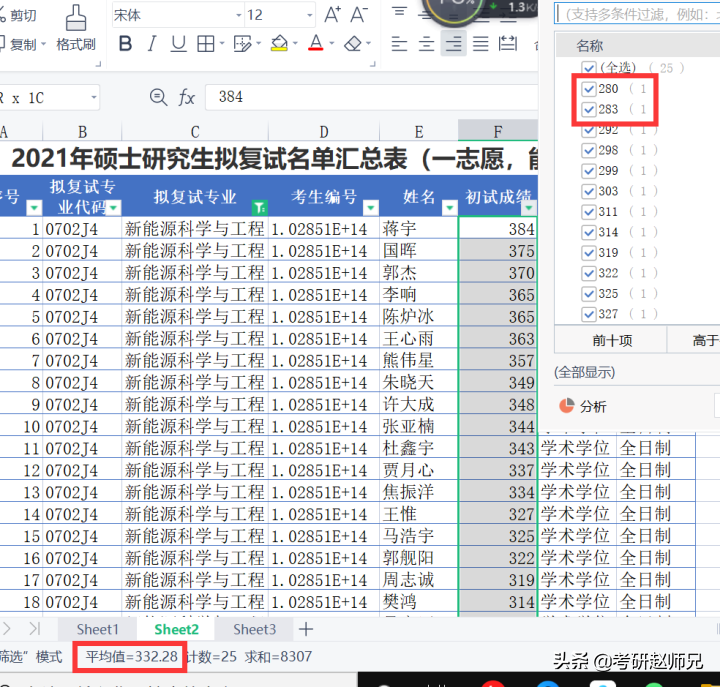Apply cell borders icon

205,44
